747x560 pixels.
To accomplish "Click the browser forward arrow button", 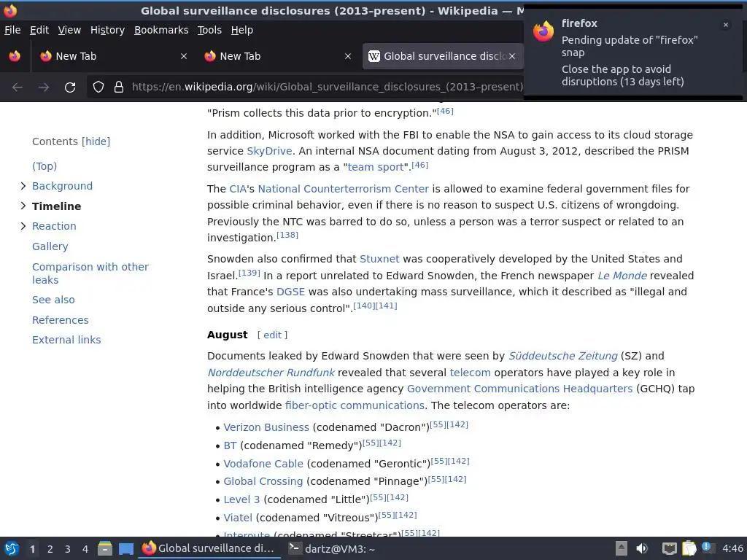I will [x=44, y=87].
